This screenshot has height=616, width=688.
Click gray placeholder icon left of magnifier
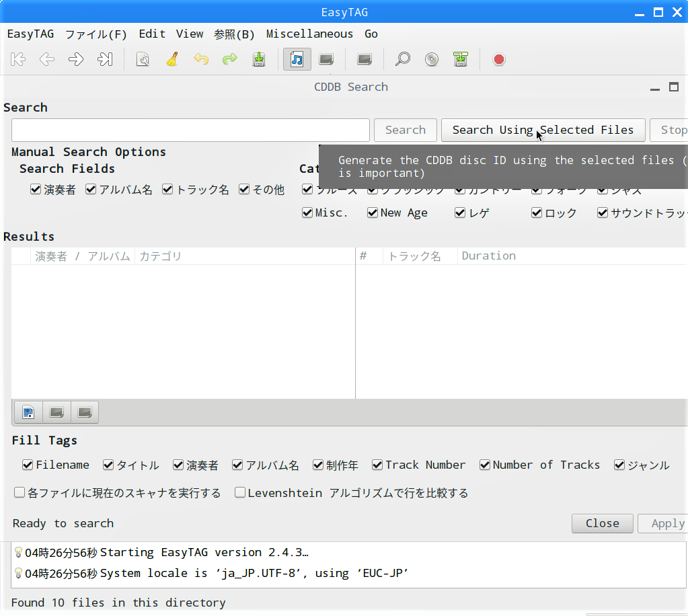pos(365,59)
